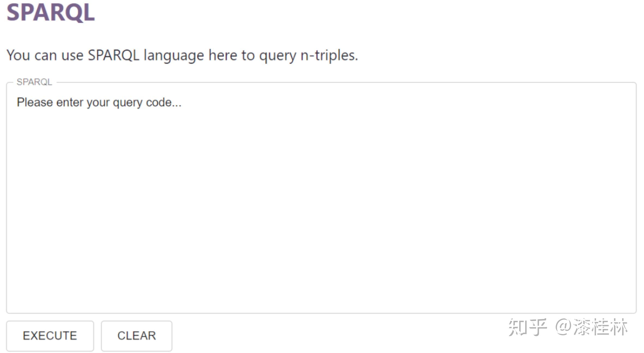Click the word 'SPARQL' inside the description sentence
This screenshot has width=644, height=353.
(113, 55)
